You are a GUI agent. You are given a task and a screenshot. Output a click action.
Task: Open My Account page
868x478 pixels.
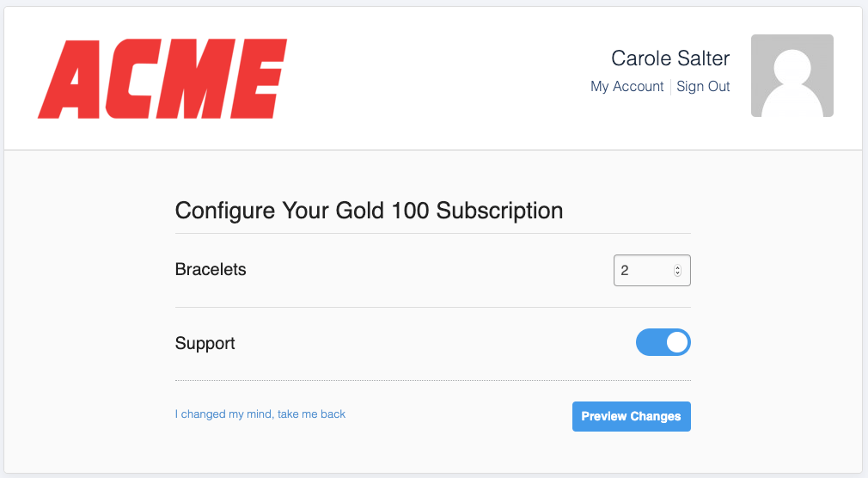(627, 87)
